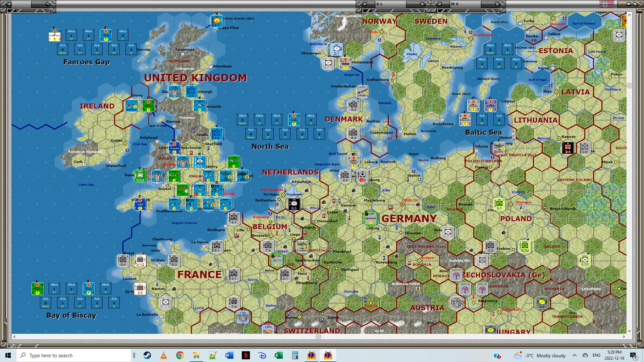Select the 3-3 unit at St-Nazaire
Image resolution: width=644 pixels, height=362 pixels.
point(140,289)
